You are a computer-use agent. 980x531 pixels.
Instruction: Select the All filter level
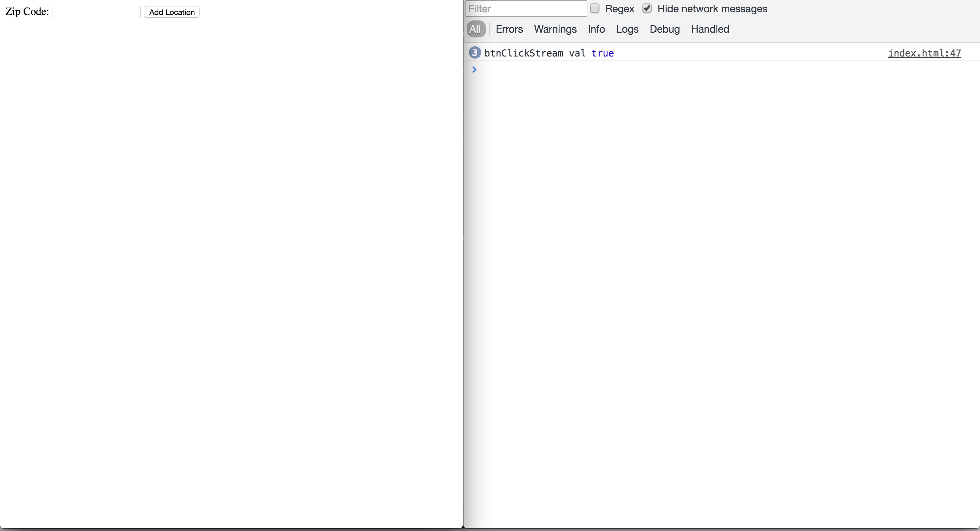coord(475,29)
